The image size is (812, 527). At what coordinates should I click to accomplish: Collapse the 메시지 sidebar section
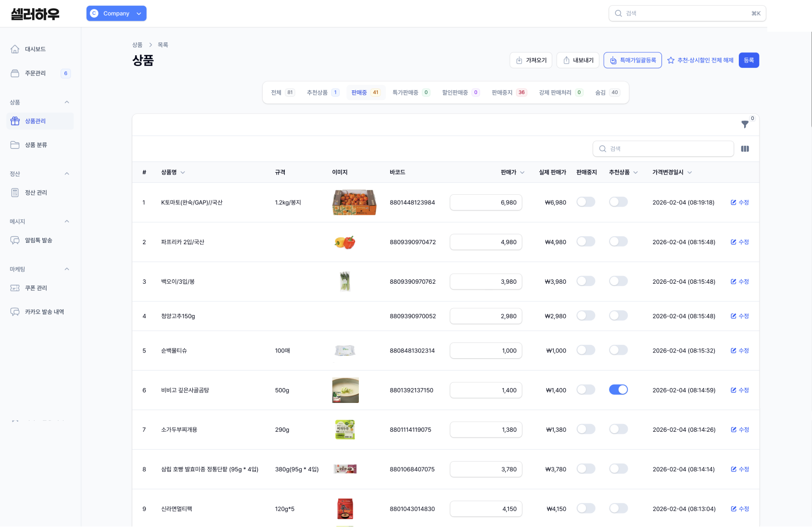[67, 221]
